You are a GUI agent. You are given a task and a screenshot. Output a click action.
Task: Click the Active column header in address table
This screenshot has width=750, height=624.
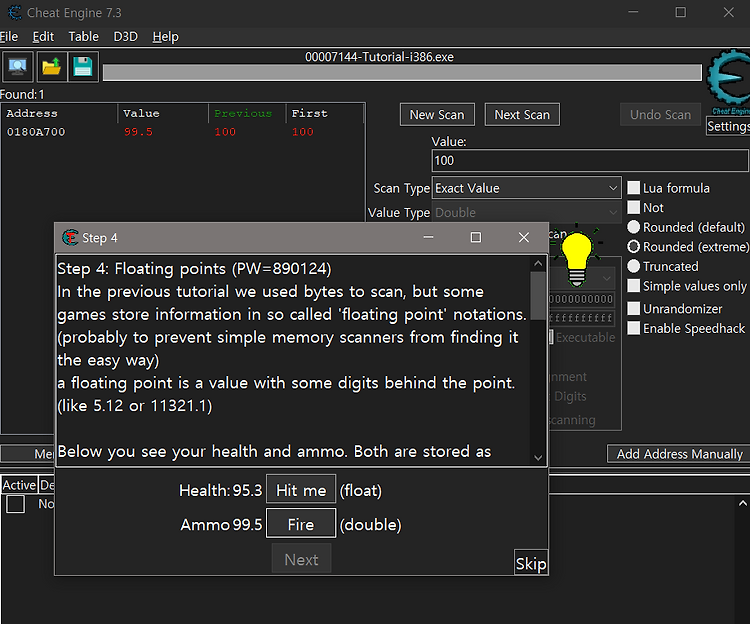tap(19, 485)
